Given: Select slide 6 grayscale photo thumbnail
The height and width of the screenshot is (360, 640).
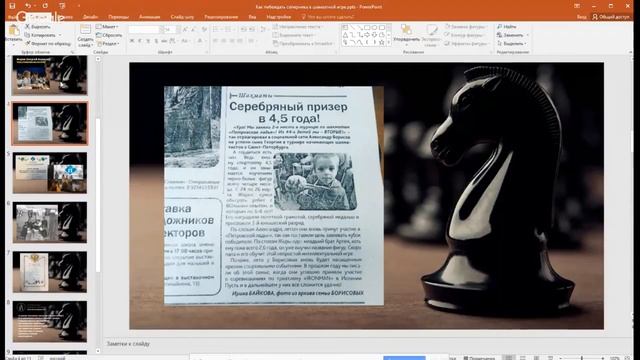Looking at the screenshot, I should (x=50, y=222).
